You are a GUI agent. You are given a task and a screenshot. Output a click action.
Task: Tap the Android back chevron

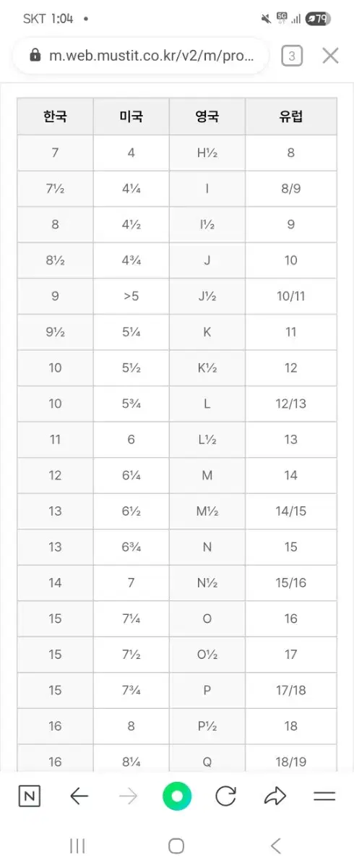click(x=275, y=846)
